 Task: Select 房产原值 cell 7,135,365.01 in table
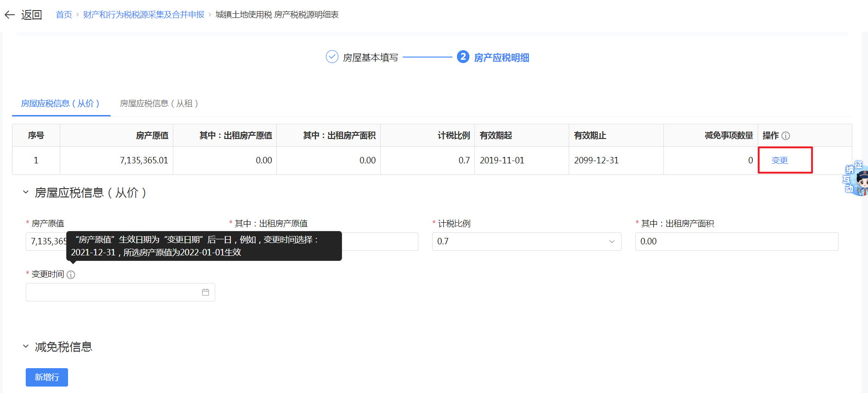tap(144, 160)
